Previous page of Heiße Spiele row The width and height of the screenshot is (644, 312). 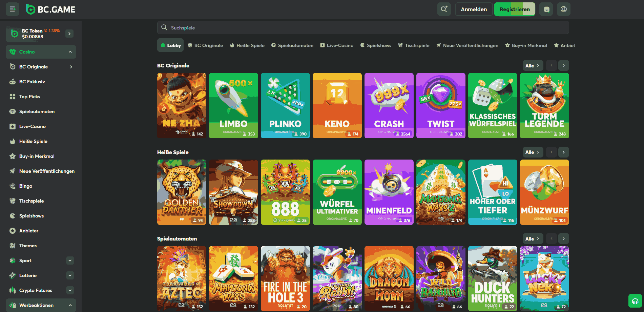[552, 152]
